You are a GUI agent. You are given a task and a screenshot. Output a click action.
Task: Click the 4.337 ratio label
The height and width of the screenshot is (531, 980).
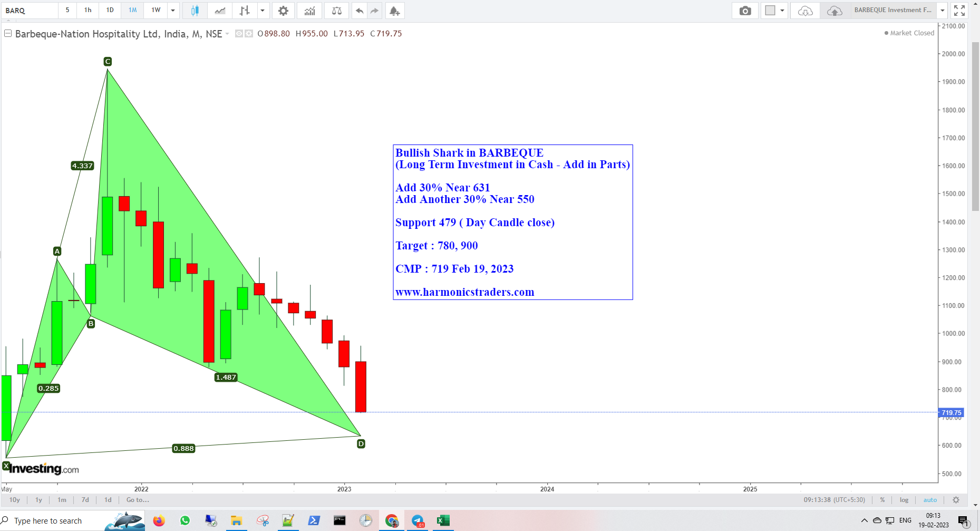point(82,166)
